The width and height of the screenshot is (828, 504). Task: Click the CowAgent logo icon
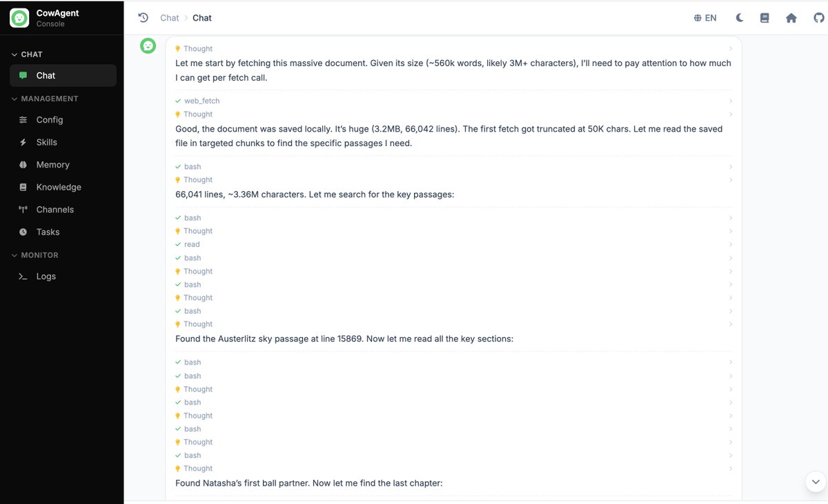click(19, 18)
